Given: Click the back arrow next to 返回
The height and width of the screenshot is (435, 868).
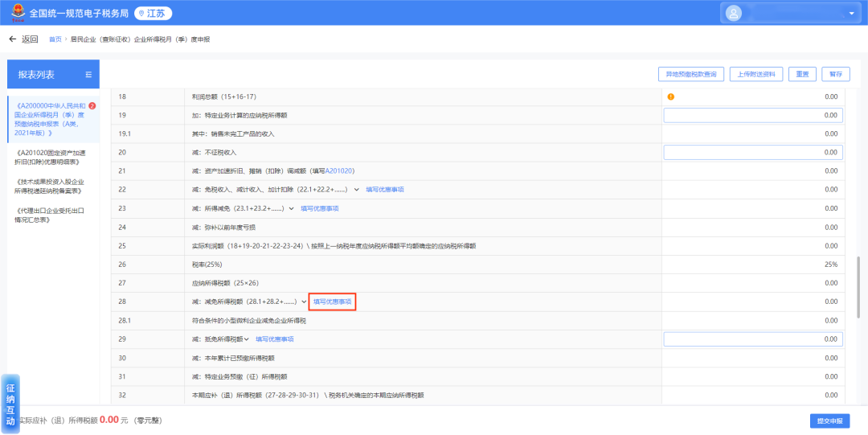Looking at the screenshot, I should [12, 39].
